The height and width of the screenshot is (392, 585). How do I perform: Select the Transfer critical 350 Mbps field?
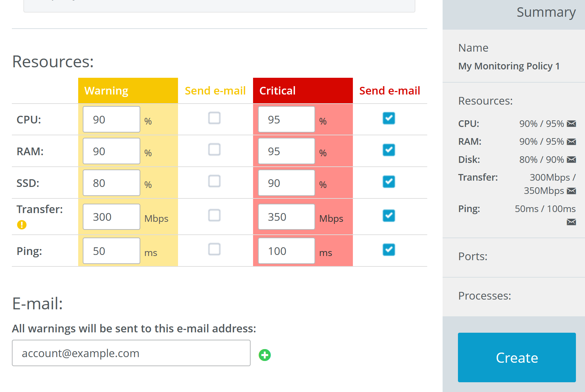(x=286, y=217)
